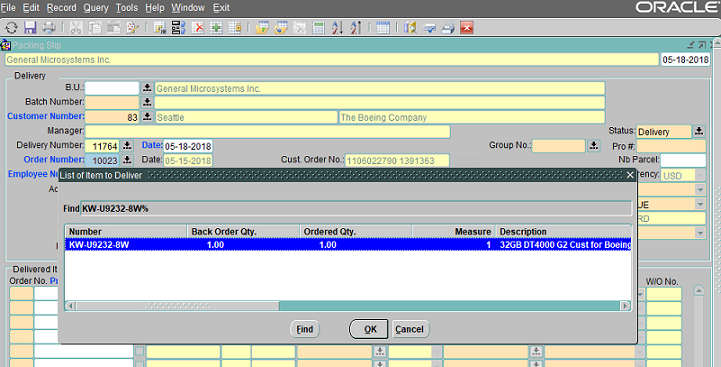Screen dimensions: 721x367
Task: Click the Ordered Qty. column header
Action: click(x=355, y=232)
